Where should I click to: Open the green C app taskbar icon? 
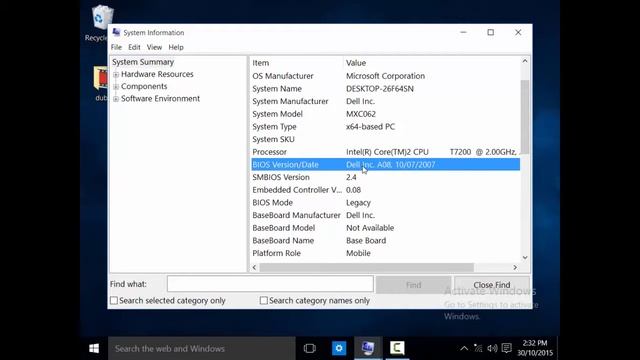click(x=397, y=348)
